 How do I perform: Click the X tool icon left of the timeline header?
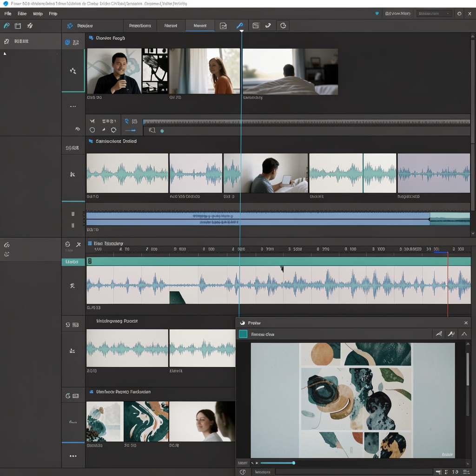[78, 245]
